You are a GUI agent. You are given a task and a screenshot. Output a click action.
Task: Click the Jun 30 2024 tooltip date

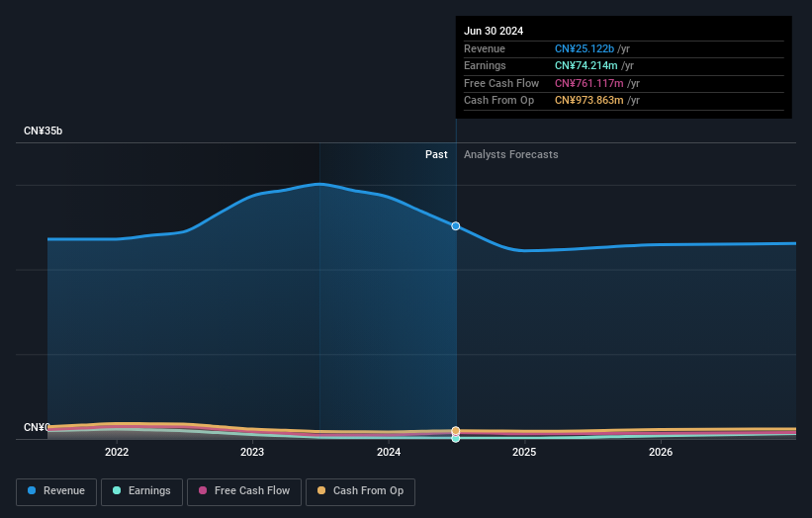494,31
